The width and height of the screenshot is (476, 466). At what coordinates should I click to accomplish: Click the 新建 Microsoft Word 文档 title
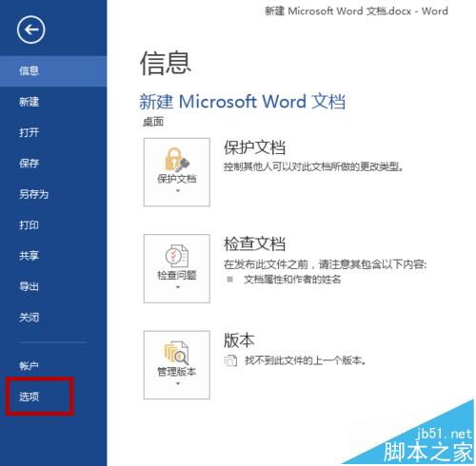(x=243, y=102)
